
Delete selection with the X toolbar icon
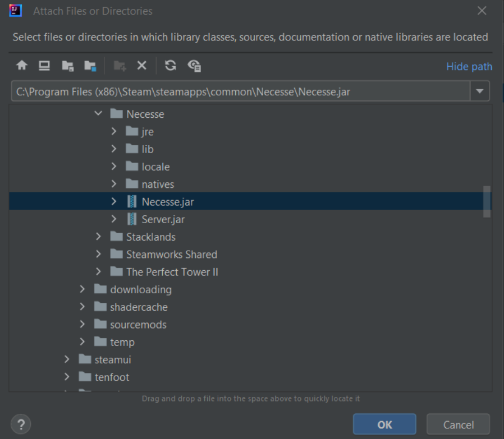tap(142, 66)
